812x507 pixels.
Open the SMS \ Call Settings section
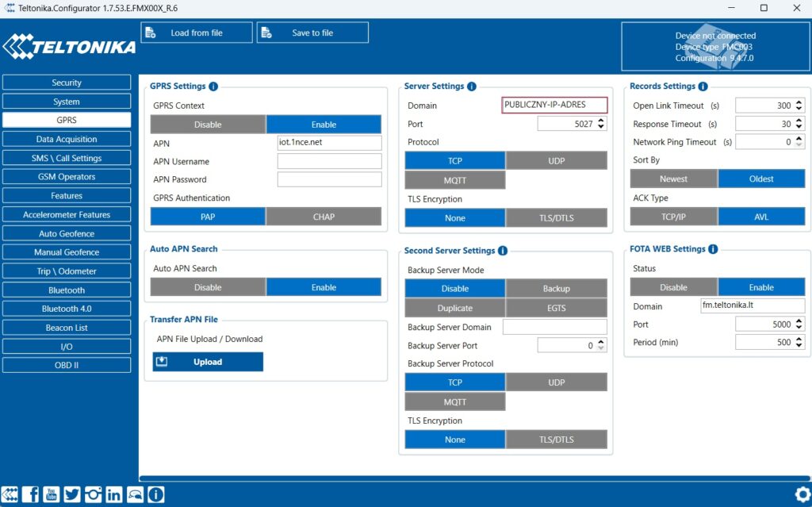[x=67, y=158]
